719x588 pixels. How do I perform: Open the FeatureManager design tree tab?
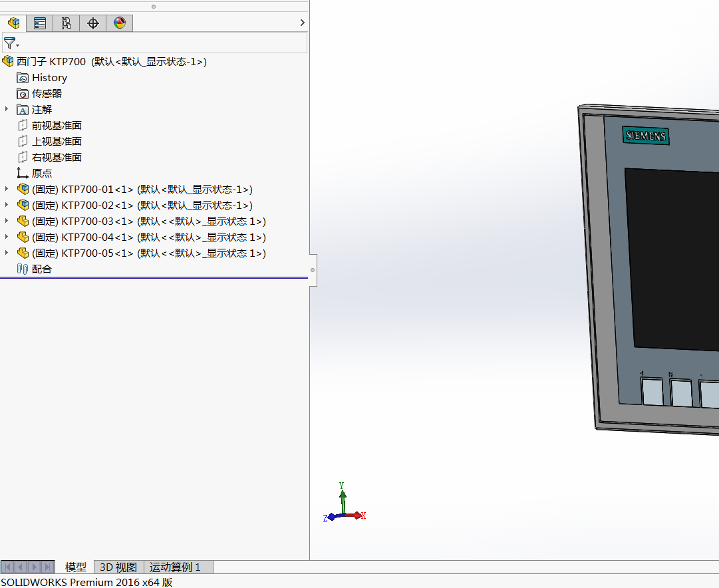coord(14,23)
